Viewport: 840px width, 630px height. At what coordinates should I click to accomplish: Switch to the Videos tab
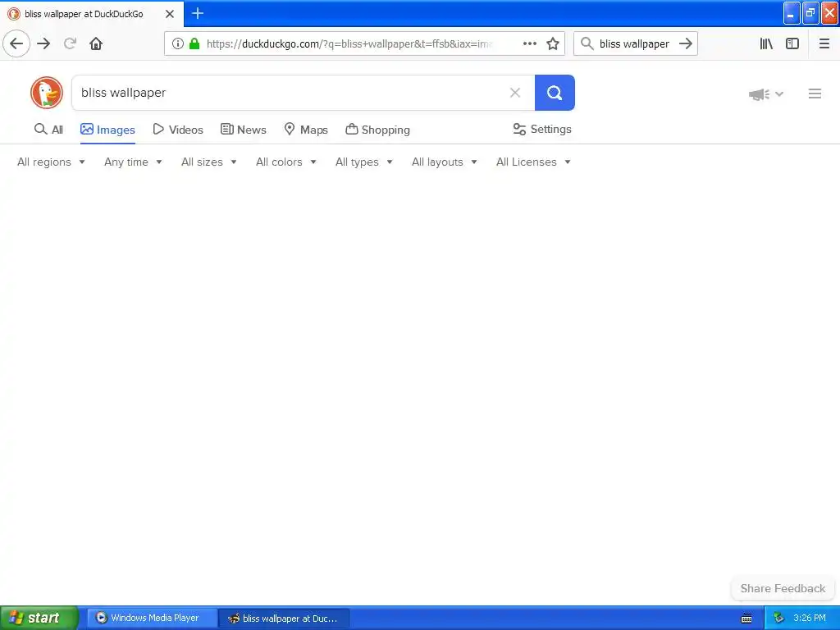point(178,130)
